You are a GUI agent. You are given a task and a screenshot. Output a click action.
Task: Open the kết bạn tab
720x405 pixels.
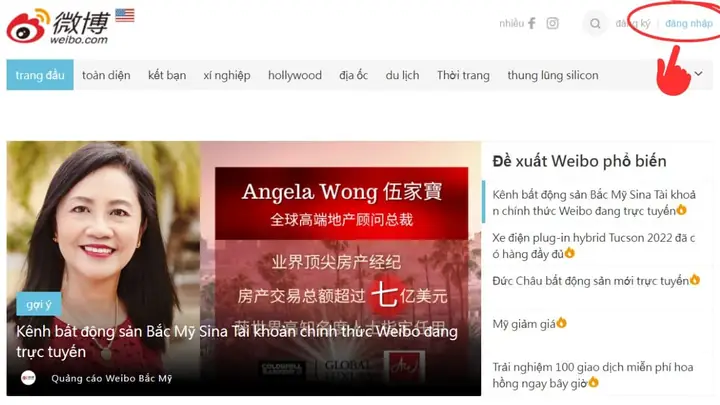(167, 75)
